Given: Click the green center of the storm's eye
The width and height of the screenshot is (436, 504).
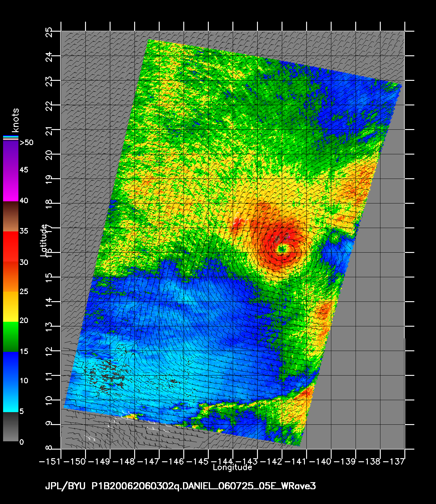Looking at the screenshot, I should [282, 250].
